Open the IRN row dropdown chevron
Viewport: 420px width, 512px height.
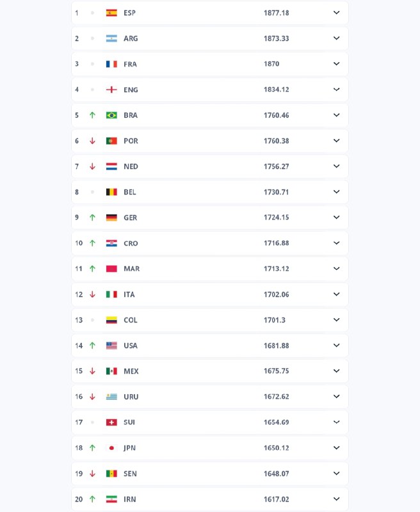point(336,499)
